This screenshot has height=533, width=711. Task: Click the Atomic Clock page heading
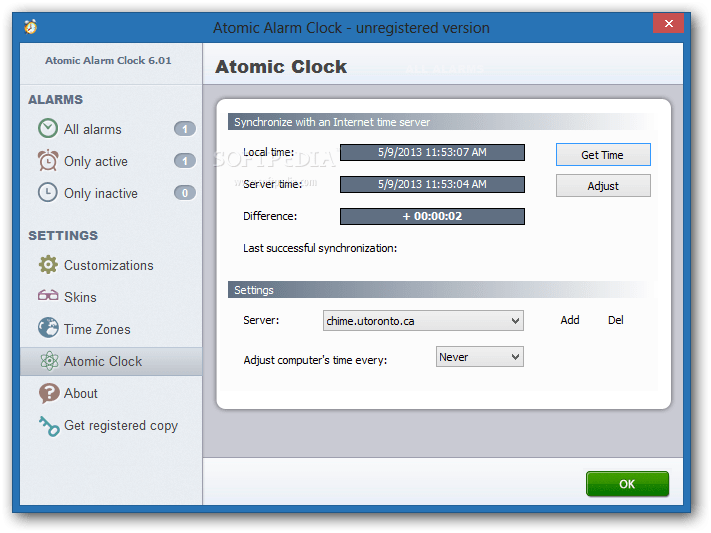pyautogui.click(x=281, y=67)
